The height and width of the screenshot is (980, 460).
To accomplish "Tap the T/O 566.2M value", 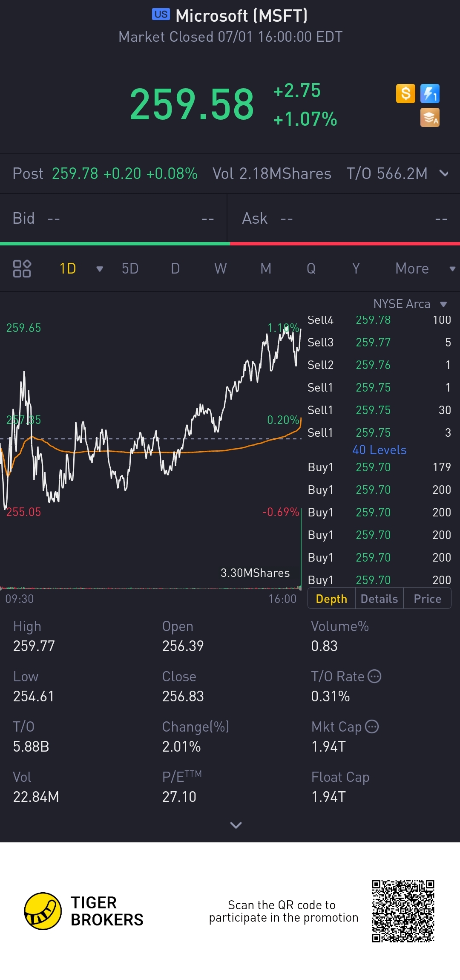I will click(387, 173).
